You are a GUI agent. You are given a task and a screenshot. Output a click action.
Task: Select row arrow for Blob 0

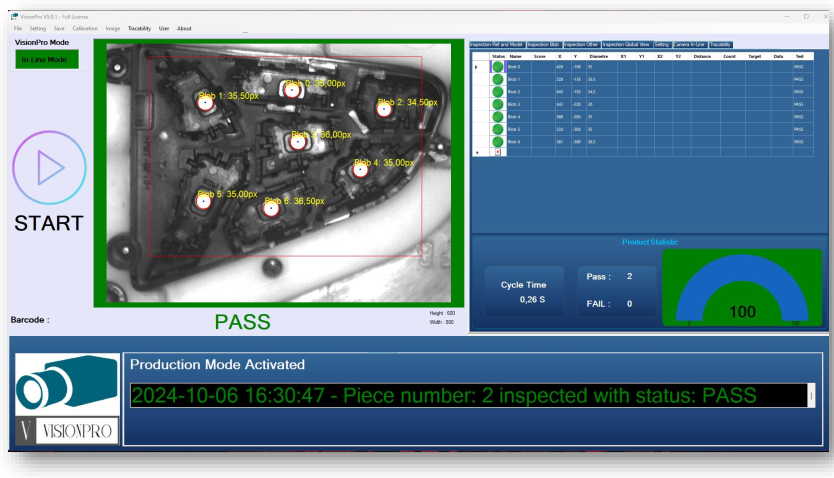coord(477,67)
